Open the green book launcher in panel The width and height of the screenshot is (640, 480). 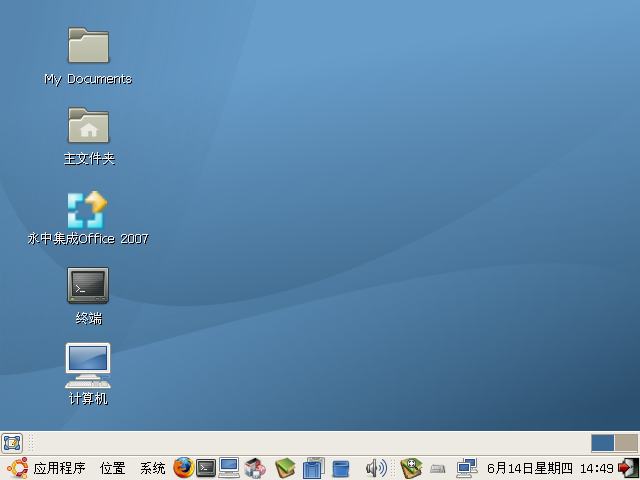pos(285,468)
